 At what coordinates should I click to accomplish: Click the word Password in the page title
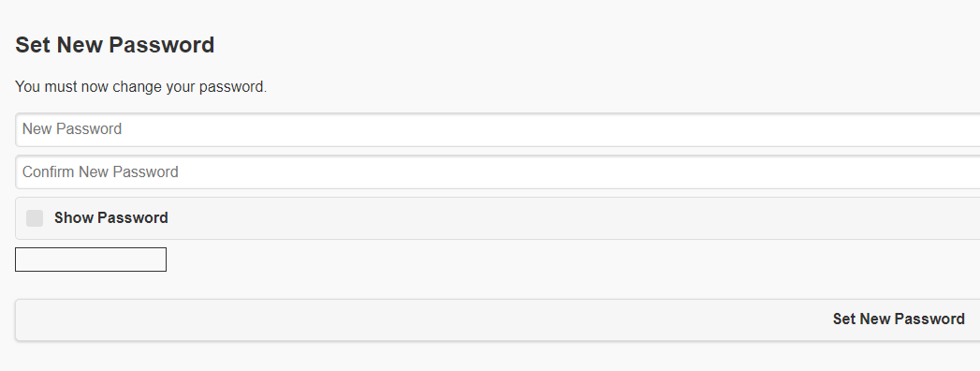tap(162, 45)
